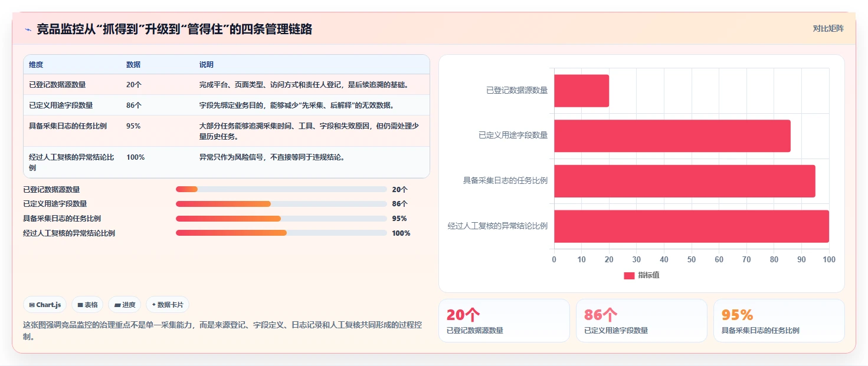
Task: Open the 86个 已定义用途字段数量 data card
Action: [x=641, y=321]
